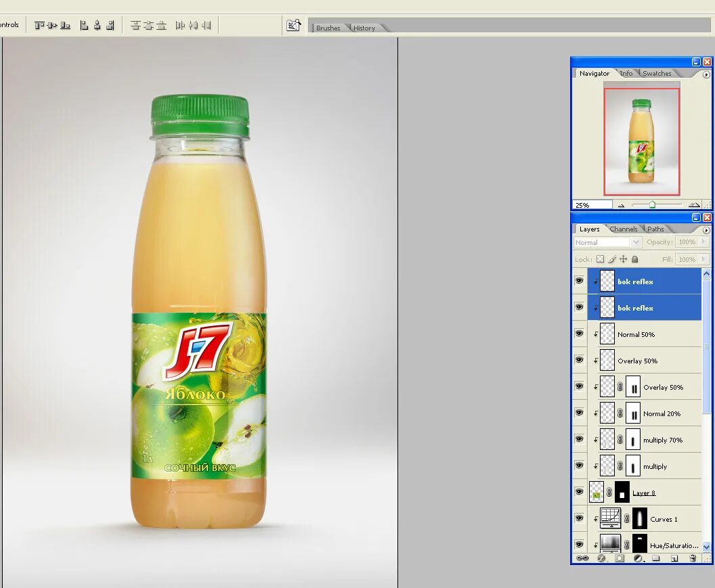Select the Curves 1 layer mask thumbnail
The image size is (715, 588).
coord(640,519)
